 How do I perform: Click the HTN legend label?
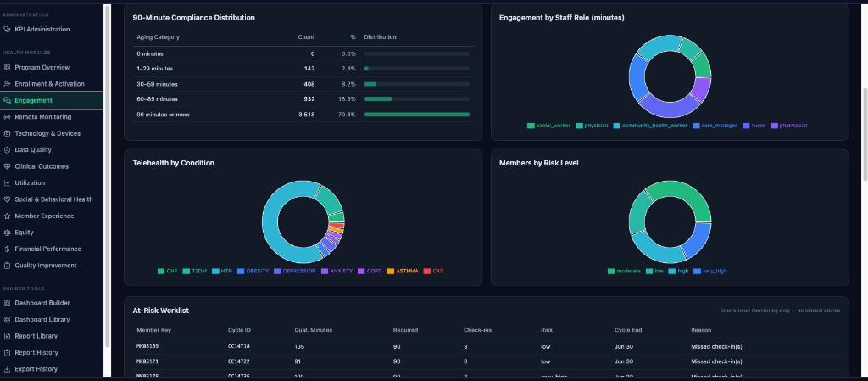coord(226,272)
